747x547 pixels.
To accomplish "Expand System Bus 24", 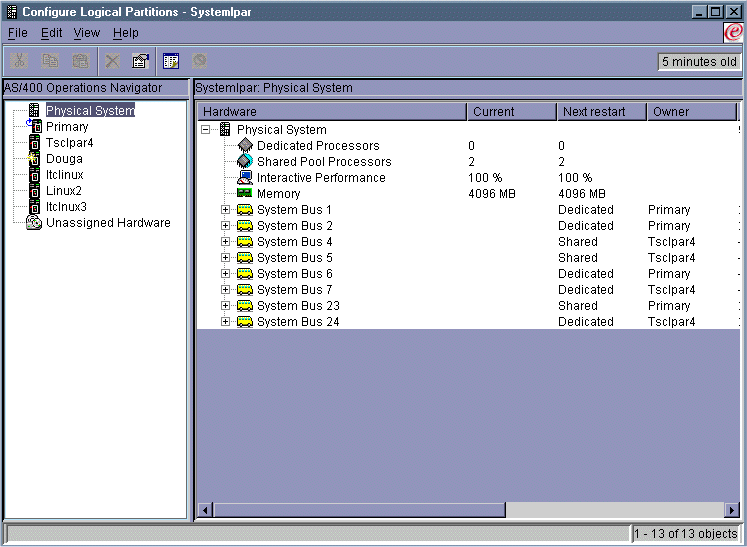I will coord(225,322).
